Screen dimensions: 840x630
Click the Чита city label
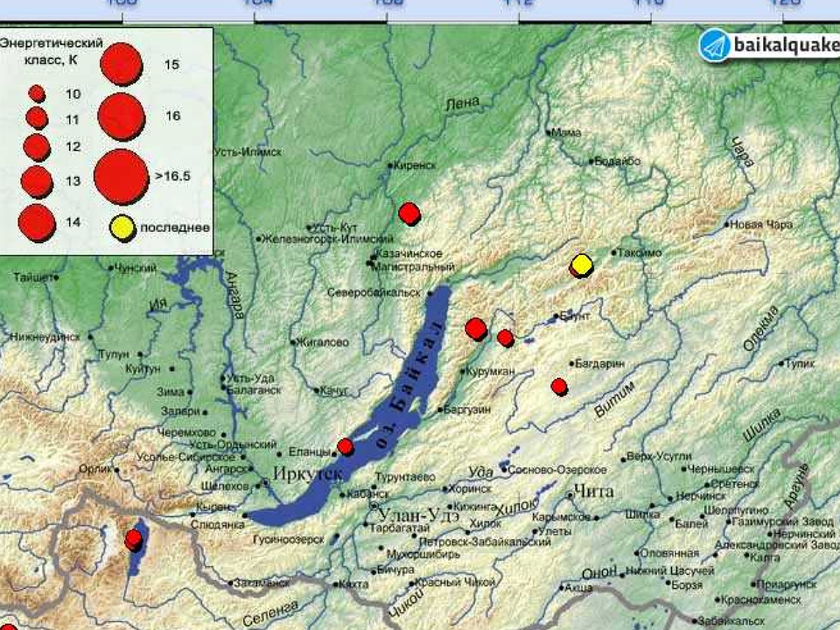tap(593, 489)
